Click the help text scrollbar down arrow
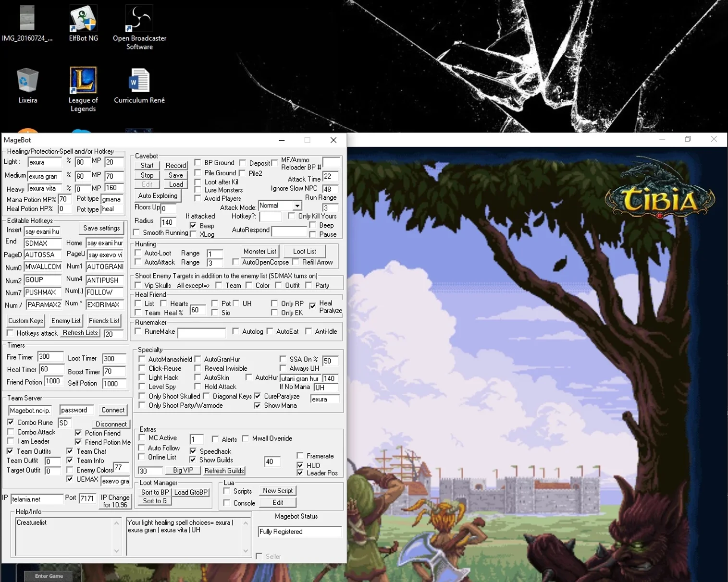 coord(246,551)
